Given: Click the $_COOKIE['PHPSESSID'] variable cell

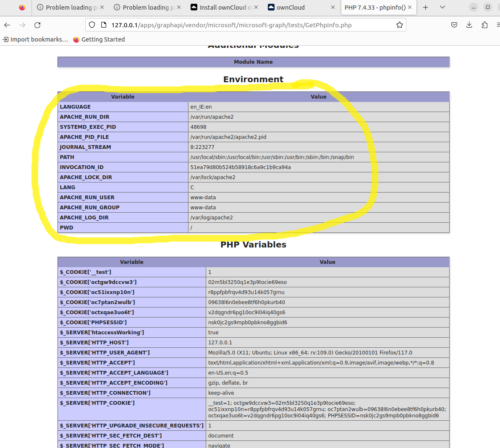Looking at the screenshot, I should pyautogui.click(x=132, y=323).
